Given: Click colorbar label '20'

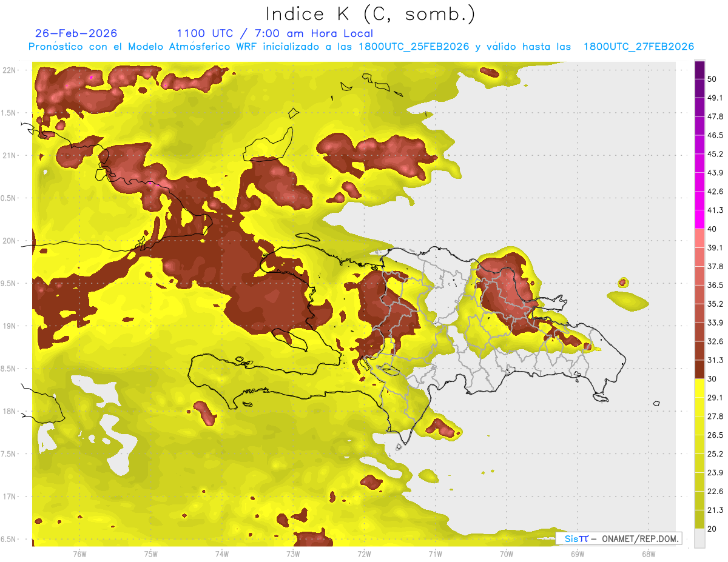Looking at the screenshot, I should click(x=712, y=529).
